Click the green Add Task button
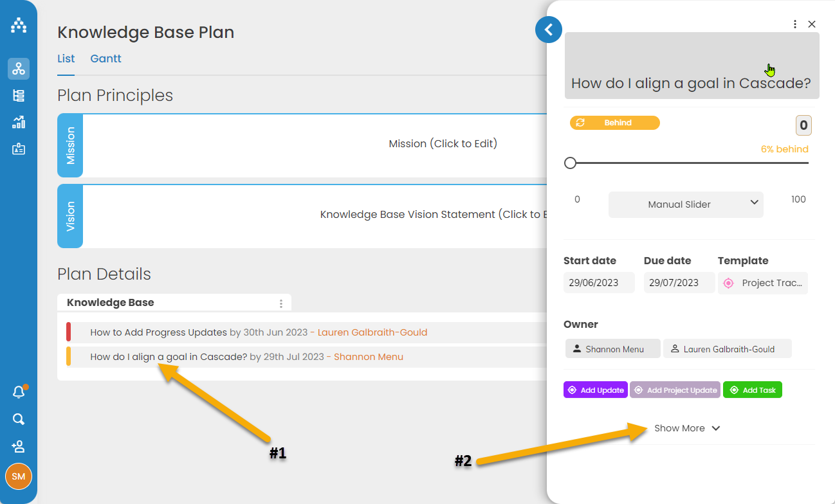Viewport: 835px width, 504px height. coord(753,390)
